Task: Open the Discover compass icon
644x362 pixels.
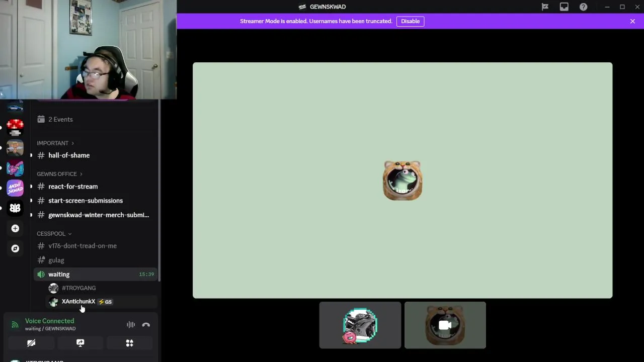Action: [15, 248]
